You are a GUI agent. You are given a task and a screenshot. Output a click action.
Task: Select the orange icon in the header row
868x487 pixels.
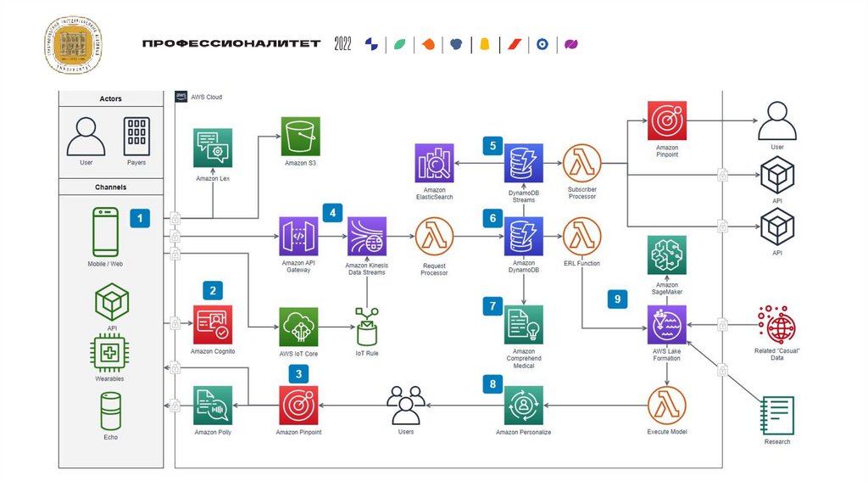tap(428, 44)
